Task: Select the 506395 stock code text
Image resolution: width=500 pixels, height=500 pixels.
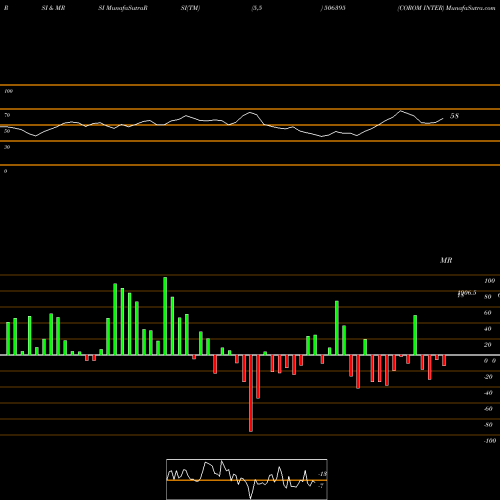Action: point(334,8)
